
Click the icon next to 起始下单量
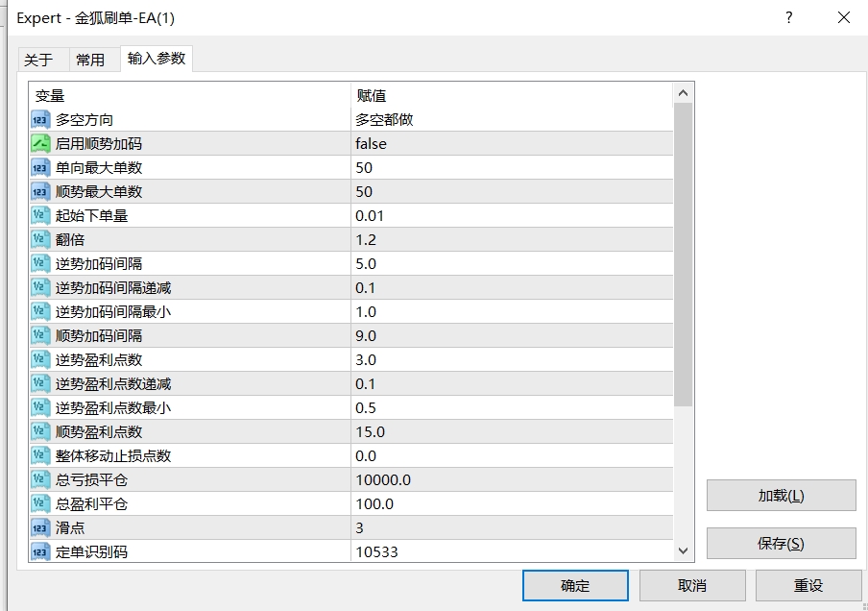click(x=40, y=216)
